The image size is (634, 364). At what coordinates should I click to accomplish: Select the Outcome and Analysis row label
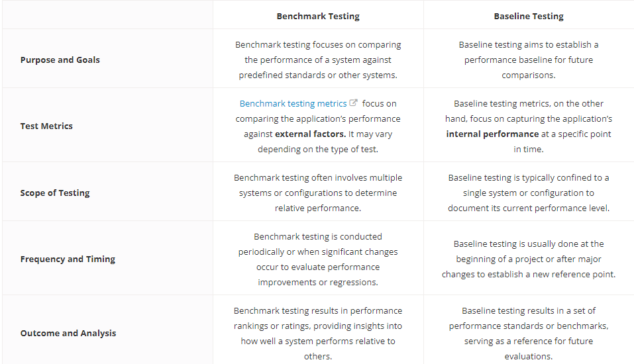68,333
